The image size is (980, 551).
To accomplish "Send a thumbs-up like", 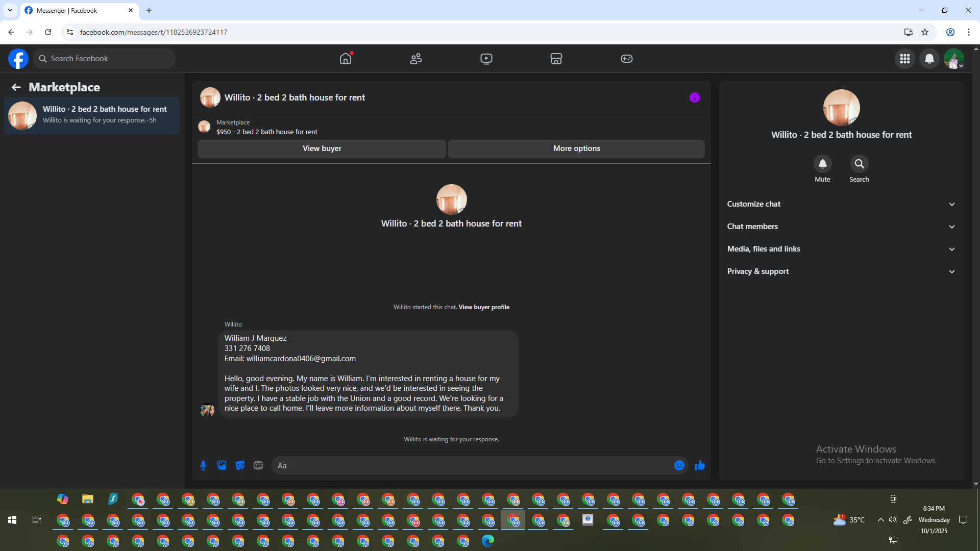I will click(x=700, y=465).
